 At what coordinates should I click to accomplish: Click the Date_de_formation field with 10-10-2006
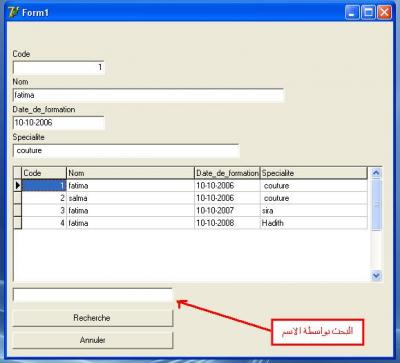tap(59, 123)
